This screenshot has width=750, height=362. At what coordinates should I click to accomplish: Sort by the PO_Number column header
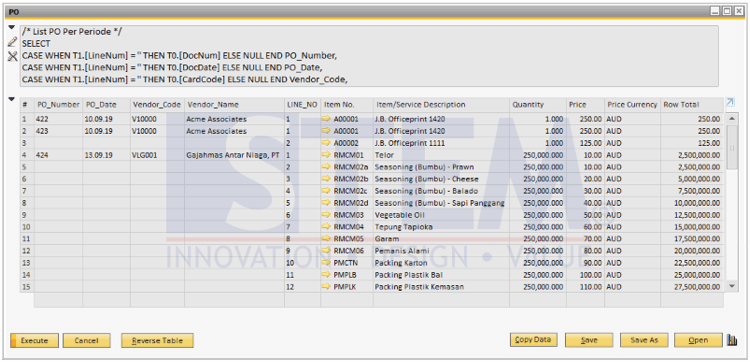coord(58,105)
